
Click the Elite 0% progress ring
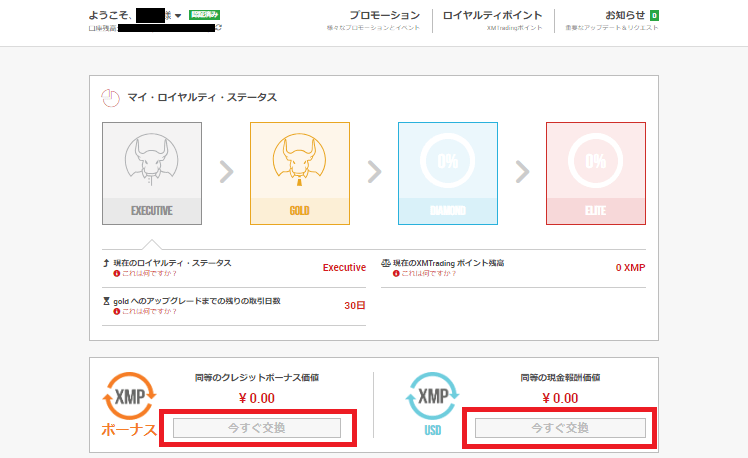[595, 161]
